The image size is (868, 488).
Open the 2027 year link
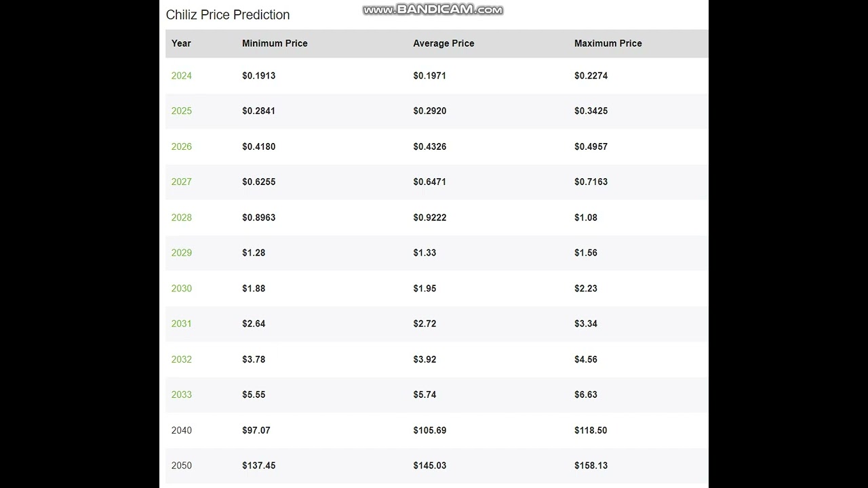tap(181, 182)
